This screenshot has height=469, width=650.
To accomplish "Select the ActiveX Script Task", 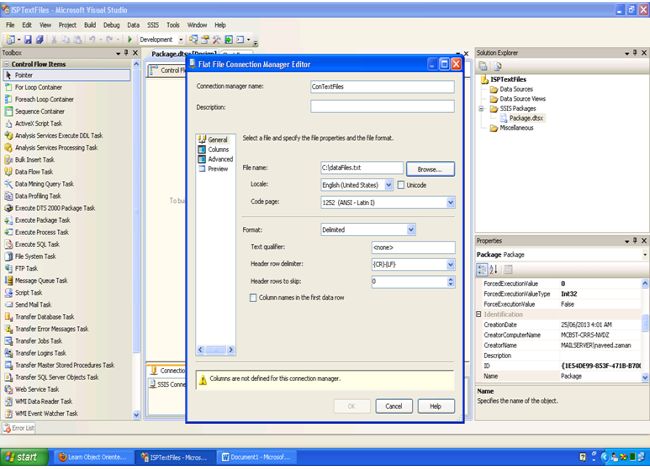I will point(38,124).
